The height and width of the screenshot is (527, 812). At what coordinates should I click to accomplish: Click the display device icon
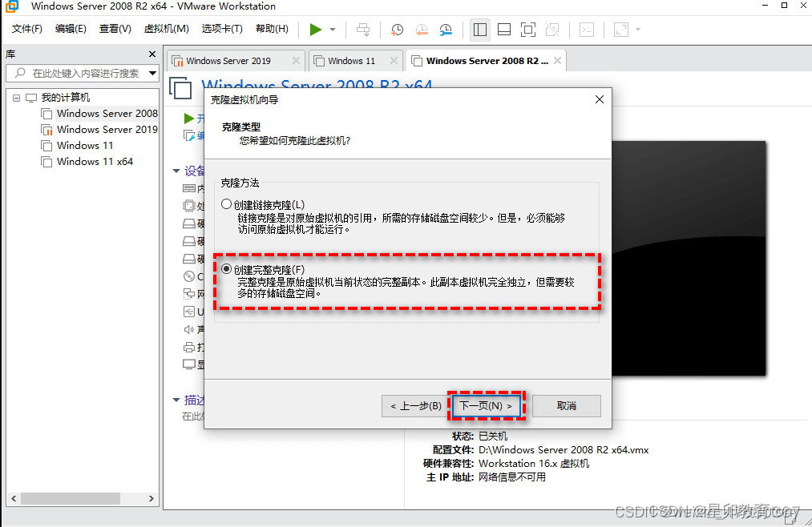[x=189, y=364]
